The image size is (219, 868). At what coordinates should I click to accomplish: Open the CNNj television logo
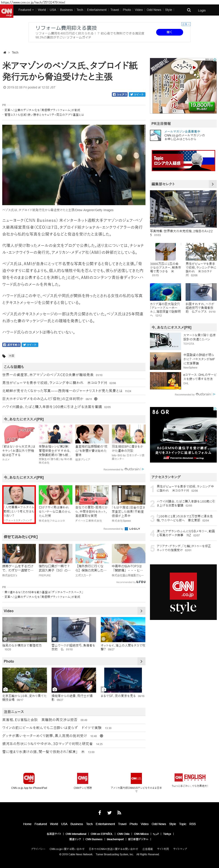[82, 778]
